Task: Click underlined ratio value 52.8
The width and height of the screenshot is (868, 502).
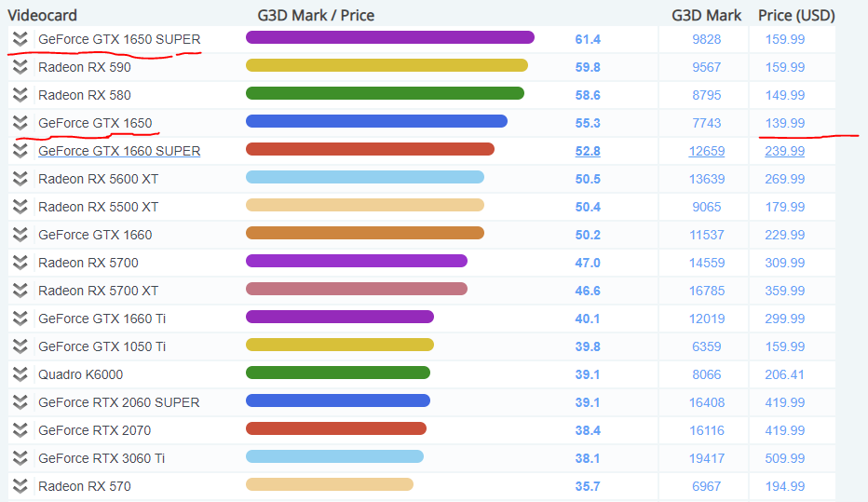Action: [588, 151]
